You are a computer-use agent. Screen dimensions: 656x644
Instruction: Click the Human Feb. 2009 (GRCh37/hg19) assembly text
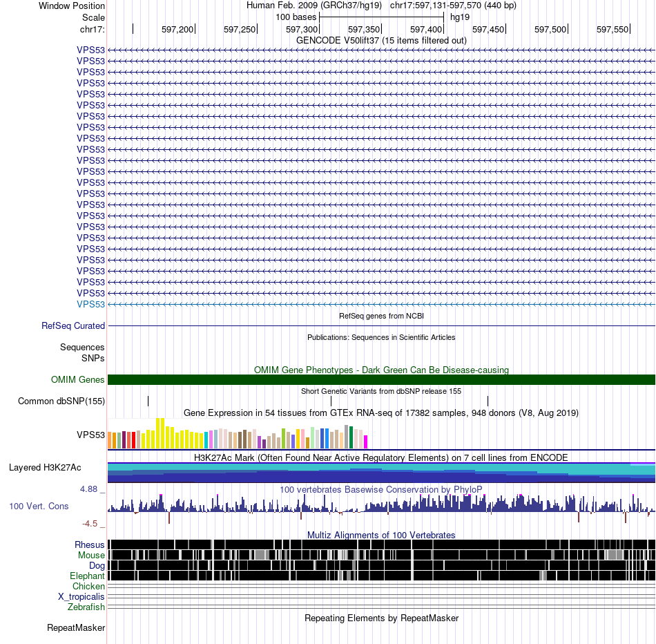pyautogui.click(x=313, y=6)
